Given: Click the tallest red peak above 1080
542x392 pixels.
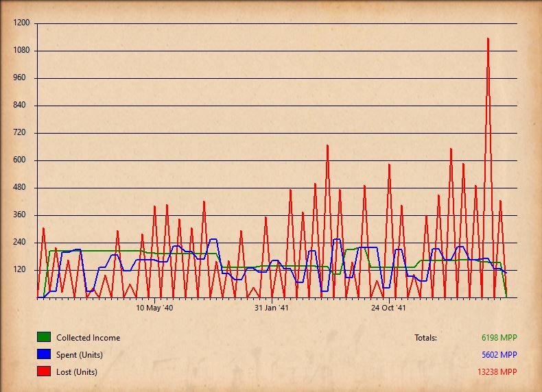Looking at the screenshot, I should click(488, 38).
